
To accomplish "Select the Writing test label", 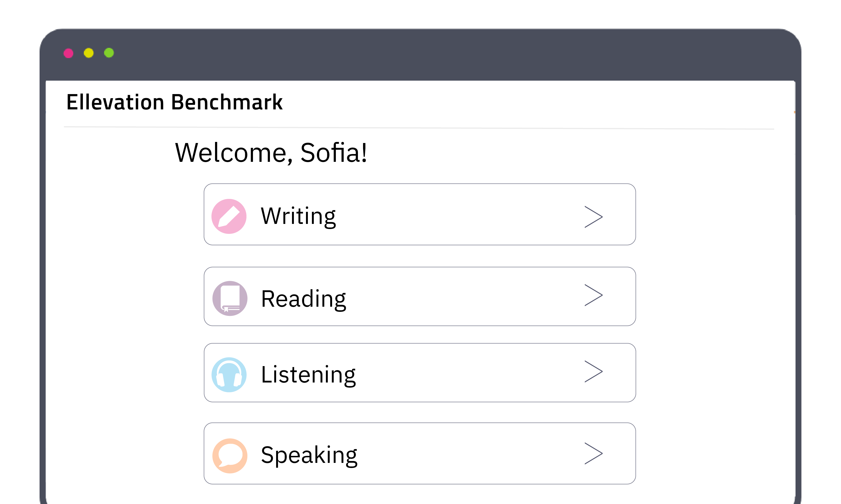I will click(298, 216).
